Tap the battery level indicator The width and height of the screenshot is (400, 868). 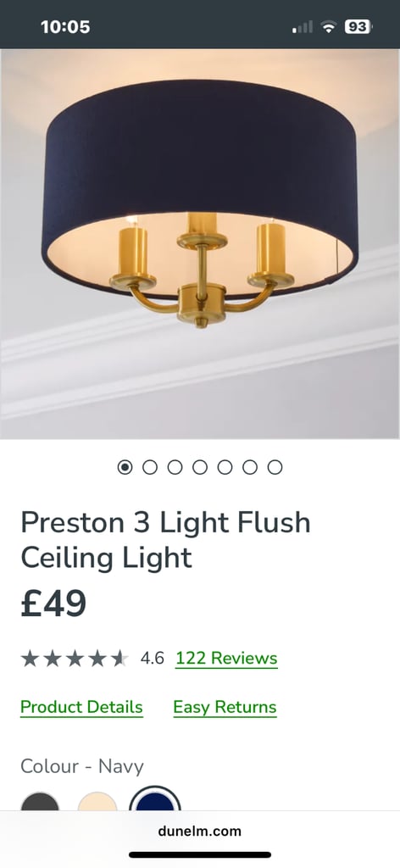coord(358,26)
